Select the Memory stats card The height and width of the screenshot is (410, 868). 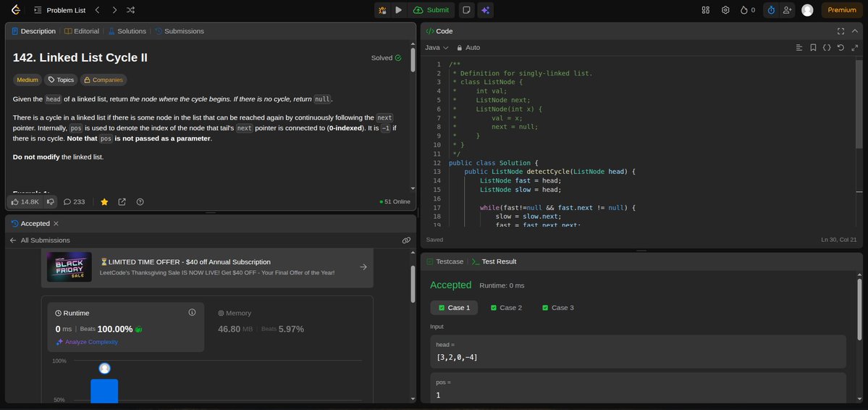[288, 327]
